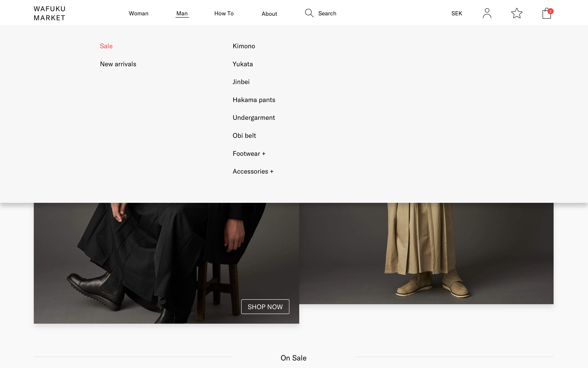Viewport: 588px width, 368px height.
Task: Go to Wafuku Market home logo
Action: point(50,13)
